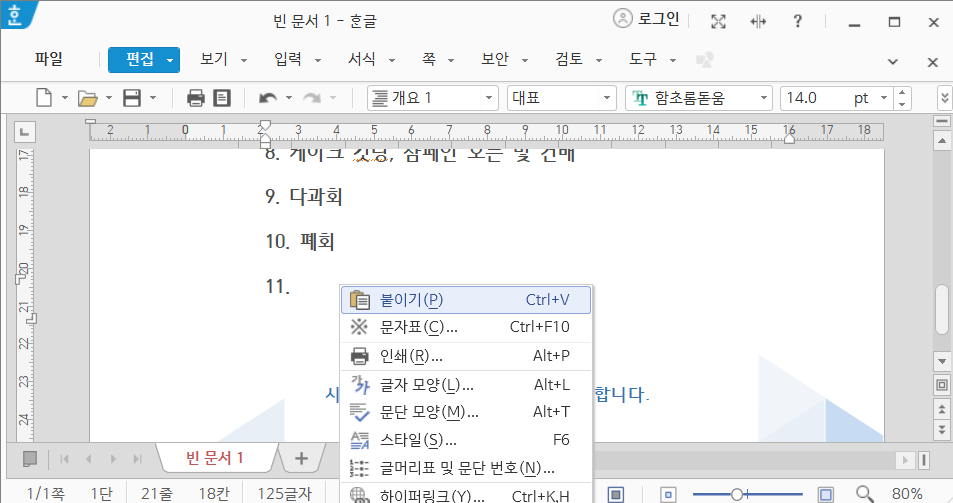The width and height of the screenshot is (953, 503).
Task: Go to first document tab arrow
Action: [x=64, y=459]
